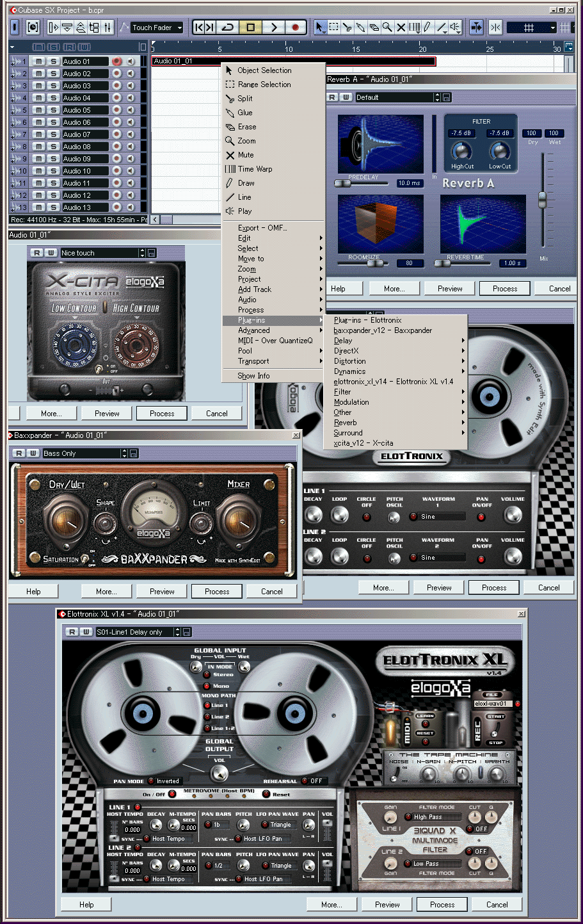The width and height of the screenshot is (583, 924).
Task: Select the Mute (X) tool in the toolbar
Action: point(401,28)
